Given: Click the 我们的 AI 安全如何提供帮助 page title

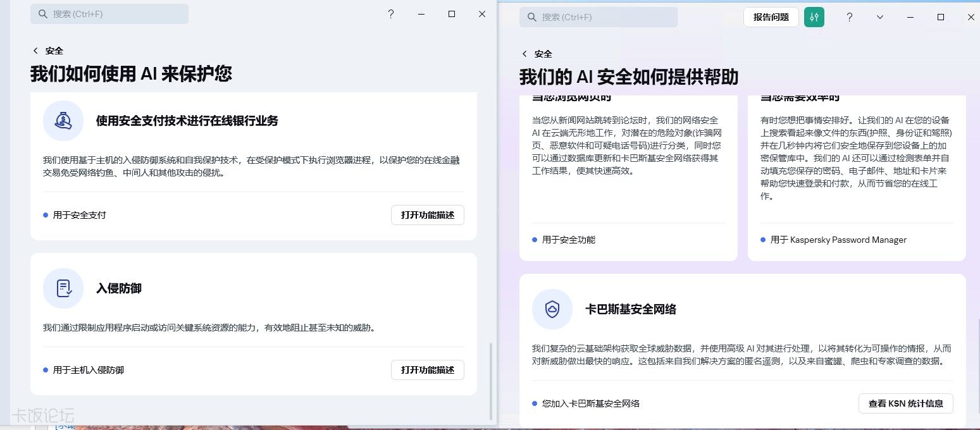Looking at the screenshot, I should (x=629, y=77).
